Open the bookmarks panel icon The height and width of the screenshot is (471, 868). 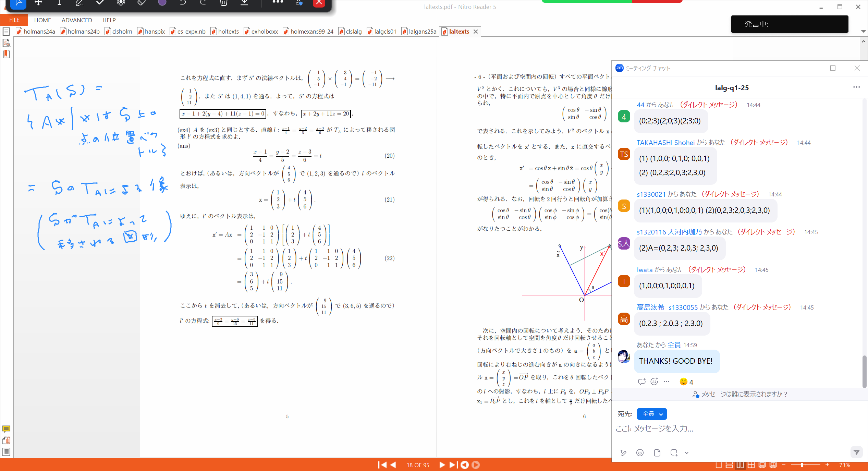(6, 54)
